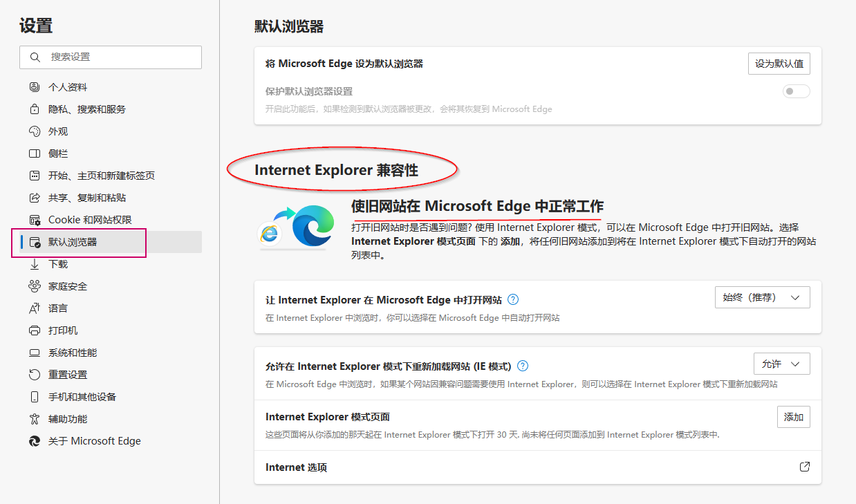Click the 设为默认值 button
856x504 pixels.
click(x=779, y=63)
